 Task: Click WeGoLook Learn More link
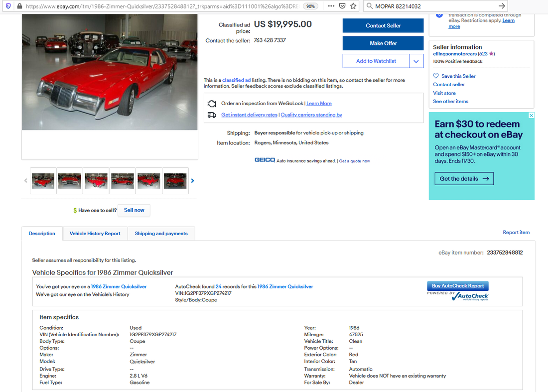point(319,104)
